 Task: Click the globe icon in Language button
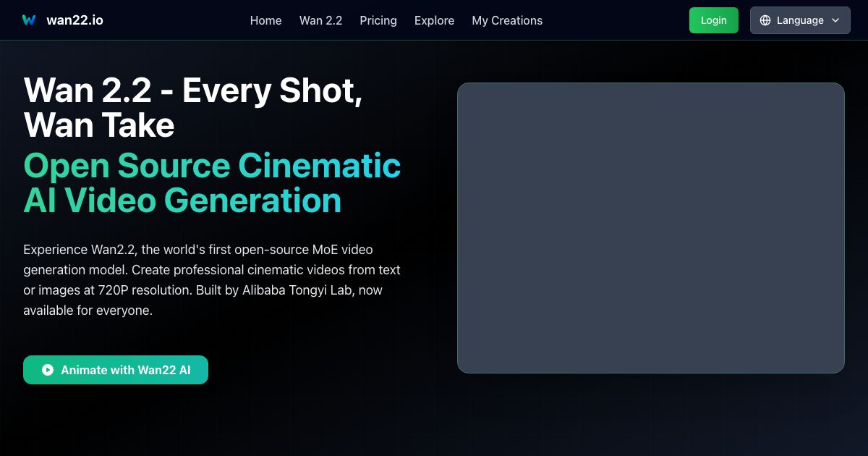tap(765, 20)
